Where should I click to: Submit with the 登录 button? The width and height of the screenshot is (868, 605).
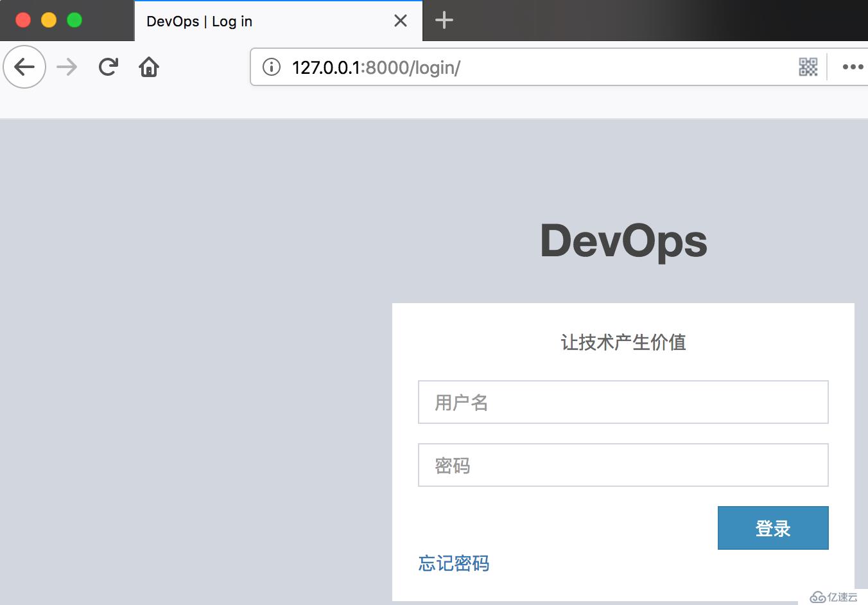(x=773, y=528)
